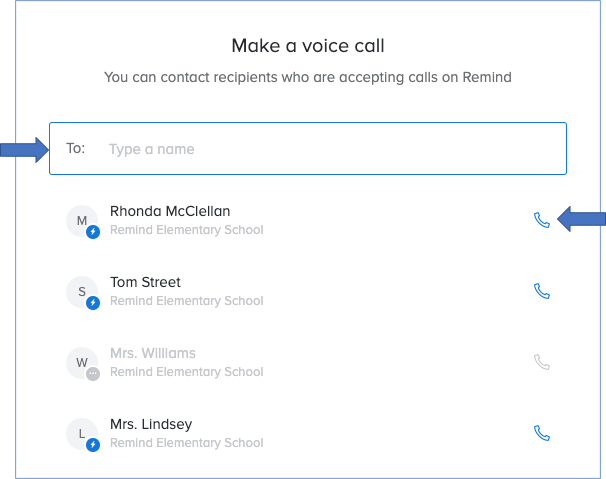Click the lightning badge on Mrs. Lindsey's avatar
The width and height of the screenshot is (606, 479).
point(93,445)
